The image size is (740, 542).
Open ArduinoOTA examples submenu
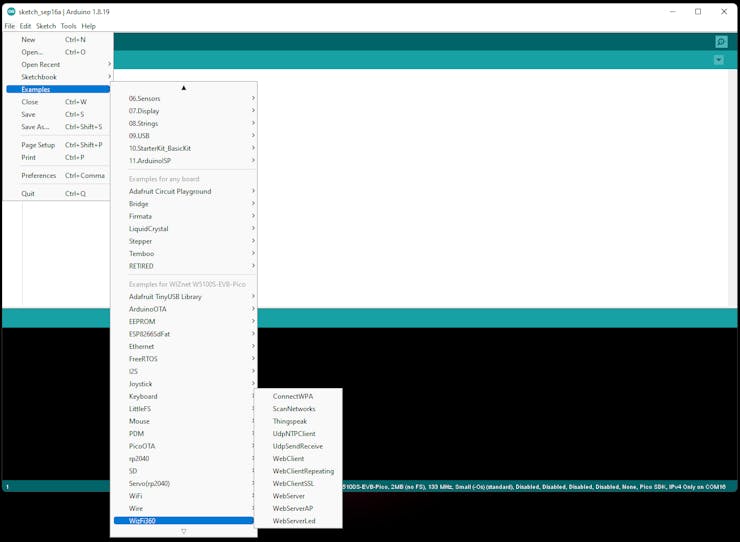pos(184,309)
